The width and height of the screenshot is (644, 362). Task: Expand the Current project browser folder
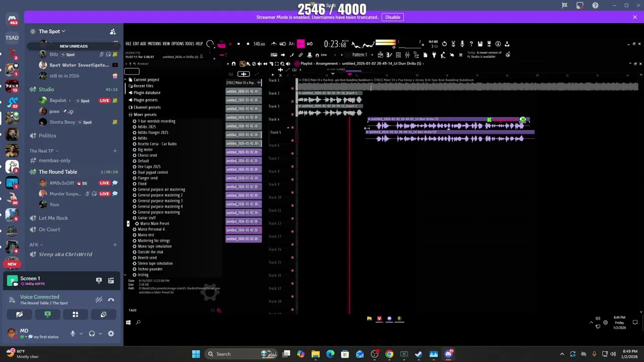(x=143, y=79)
